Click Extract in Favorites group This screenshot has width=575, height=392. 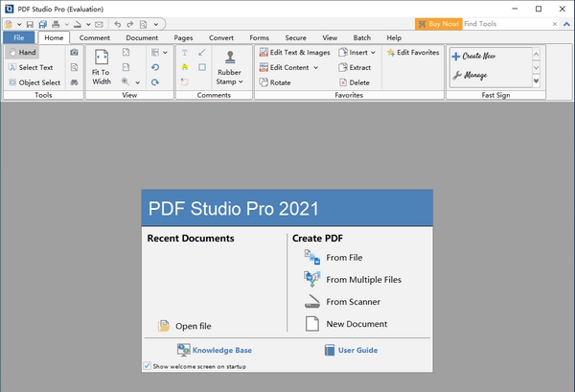pyautogui.click(x=355, y=67)
